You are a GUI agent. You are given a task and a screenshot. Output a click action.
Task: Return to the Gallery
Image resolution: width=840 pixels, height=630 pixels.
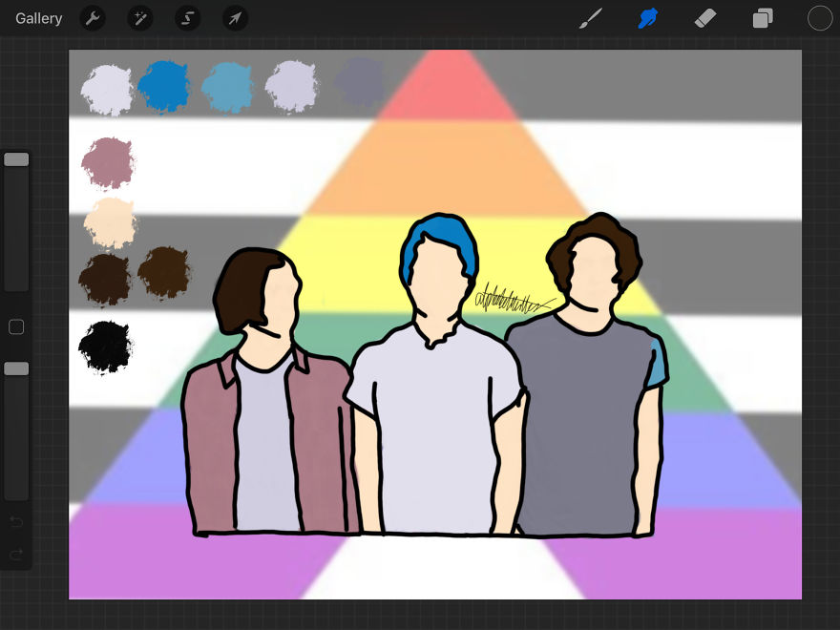[38, 18]
